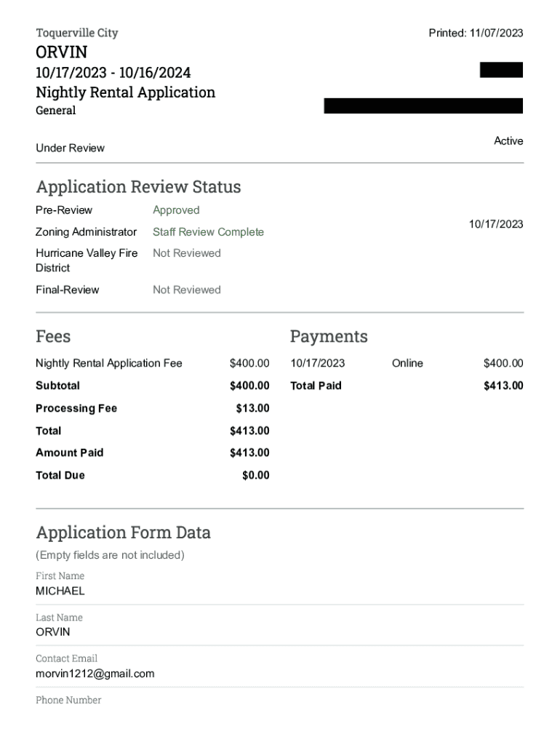Click Not Reviewed beside Final-Review
This screenshot has width=560, height=745.
(x=186, y=290)
